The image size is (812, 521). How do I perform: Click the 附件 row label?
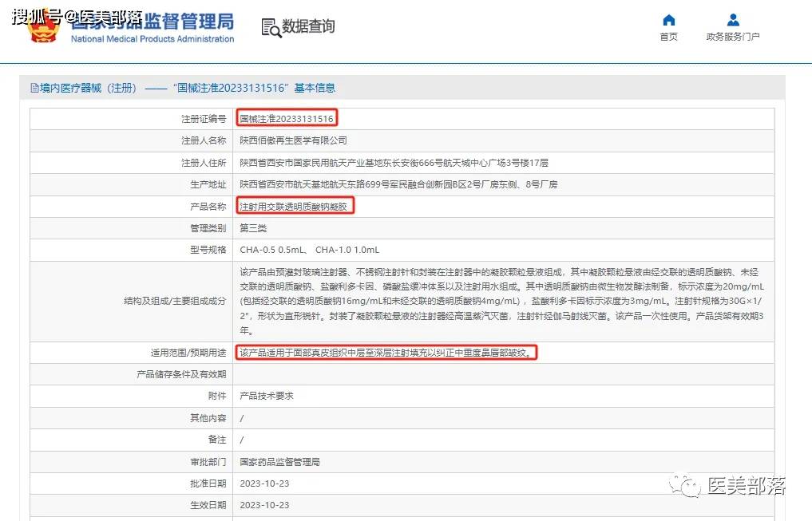(x=217, y=396)
